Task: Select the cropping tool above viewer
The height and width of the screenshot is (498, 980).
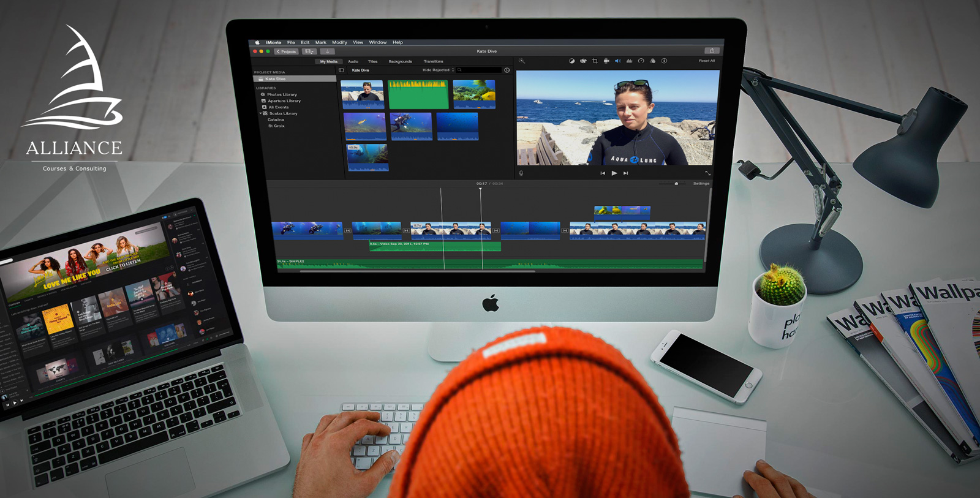Action: [595, 61]
